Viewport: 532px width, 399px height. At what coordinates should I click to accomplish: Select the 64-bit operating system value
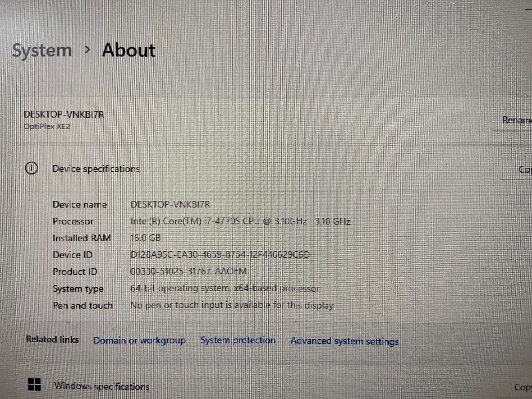tap(225, 288)
